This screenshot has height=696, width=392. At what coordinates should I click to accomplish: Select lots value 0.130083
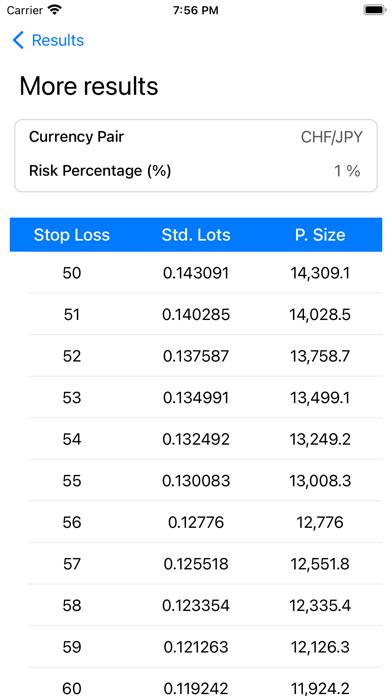[x=196, y=481]
